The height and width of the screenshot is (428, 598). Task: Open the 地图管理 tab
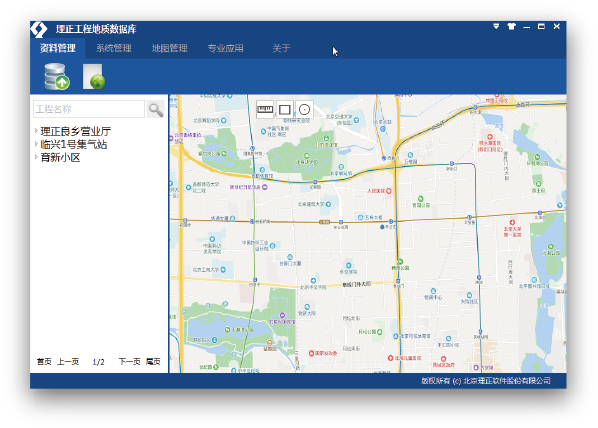(x=169, y=48)
